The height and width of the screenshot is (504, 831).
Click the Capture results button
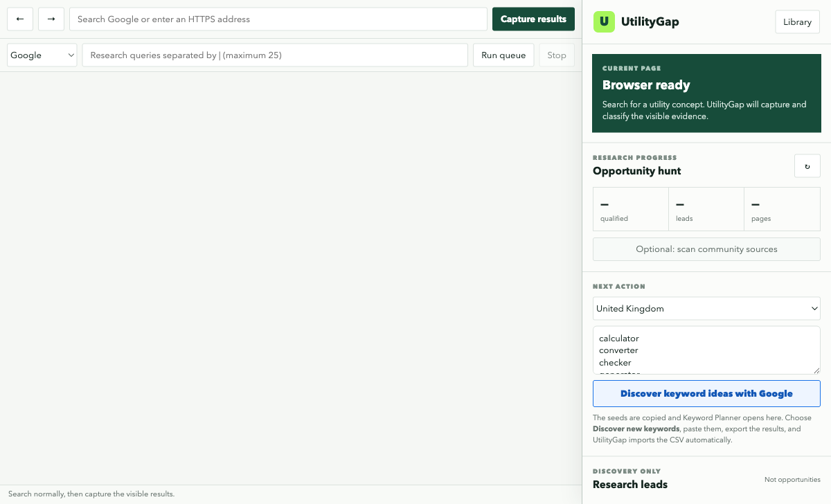(533, 19)
